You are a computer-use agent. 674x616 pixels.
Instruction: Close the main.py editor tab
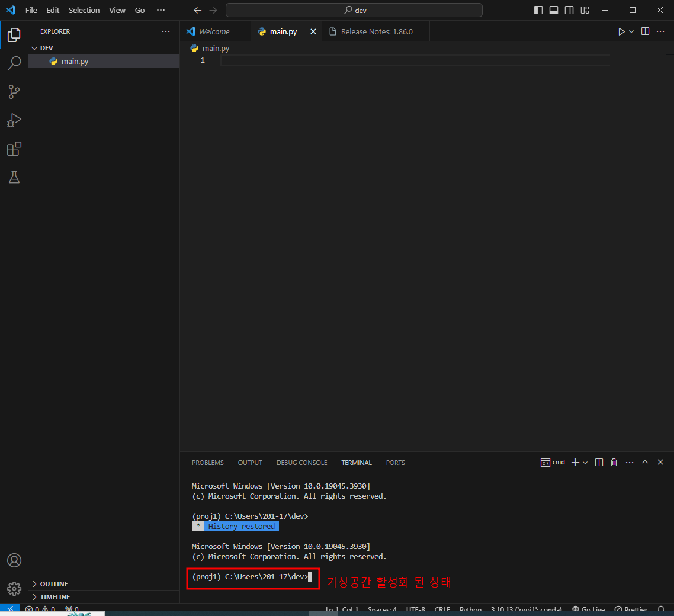click(313, 31)
